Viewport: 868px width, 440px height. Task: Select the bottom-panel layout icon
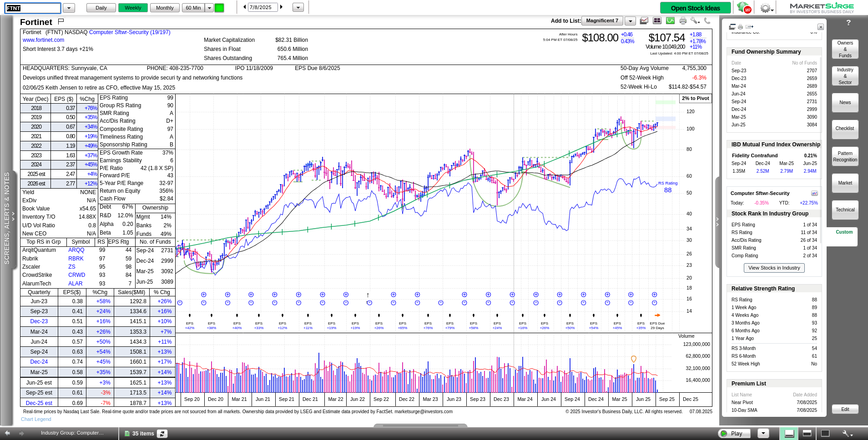click(x=789, y=434)
